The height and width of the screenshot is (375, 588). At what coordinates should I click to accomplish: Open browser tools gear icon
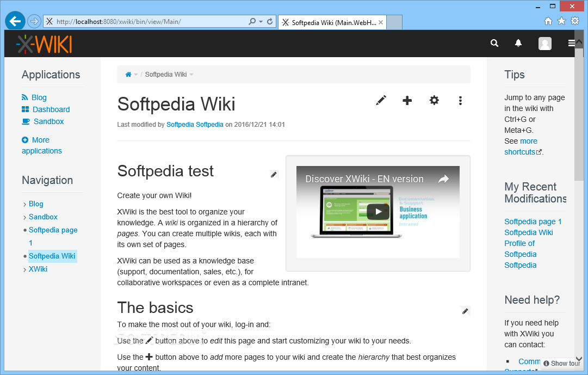pos(575,21)
